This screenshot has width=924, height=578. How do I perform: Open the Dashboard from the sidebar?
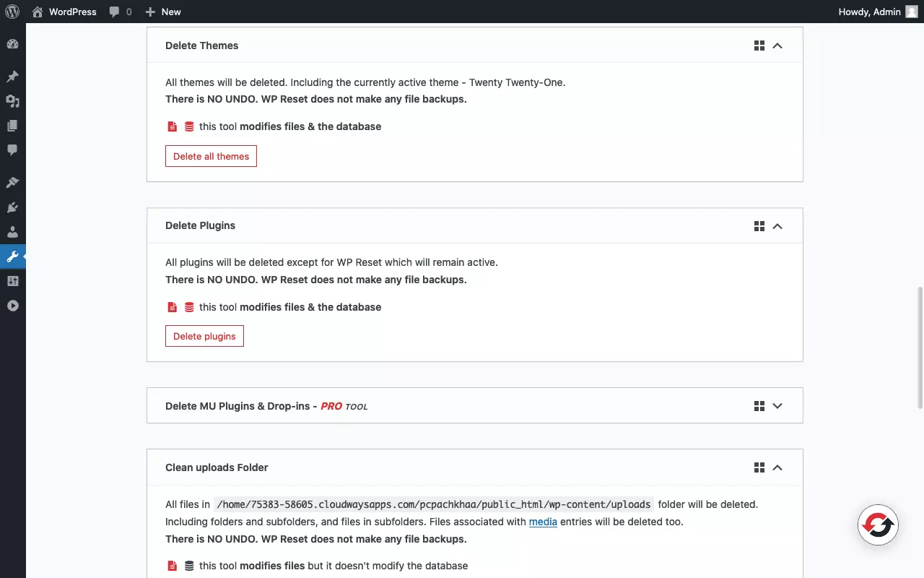click(x=12, y=44)
